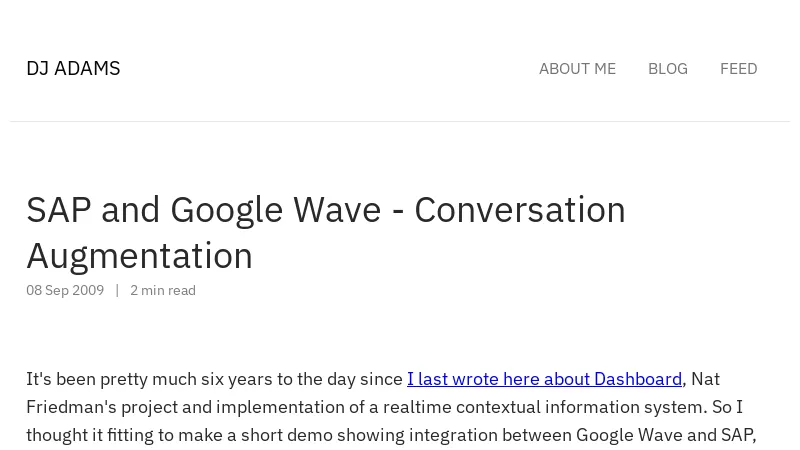
Task: Click the word 'Dashboard' in the hyperlink
Action: click(x=637, y=378)
